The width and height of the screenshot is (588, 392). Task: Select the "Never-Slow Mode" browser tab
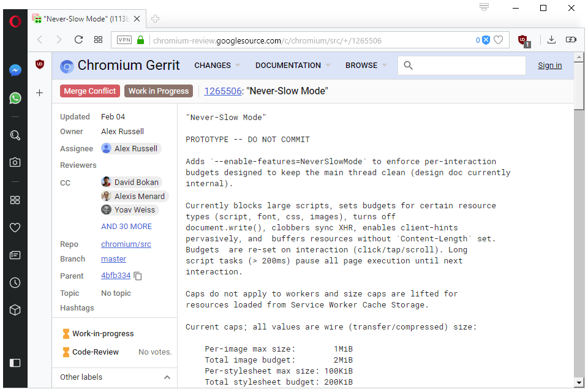87,19
